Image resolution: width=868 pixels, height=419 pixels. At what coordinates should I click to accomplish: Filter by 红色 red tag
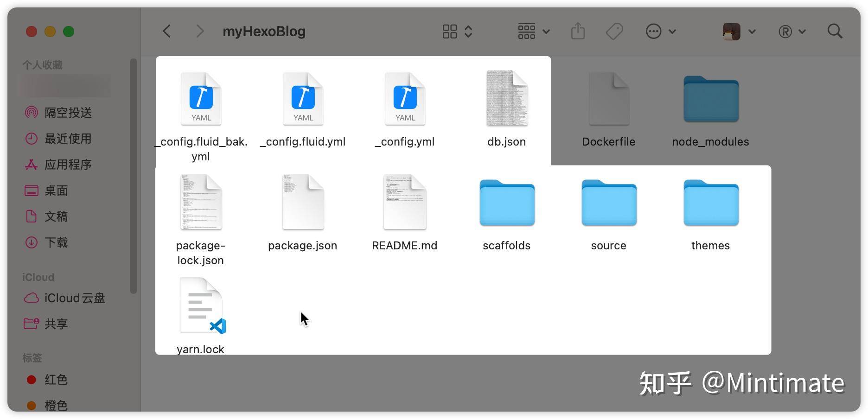pos(46,380)
